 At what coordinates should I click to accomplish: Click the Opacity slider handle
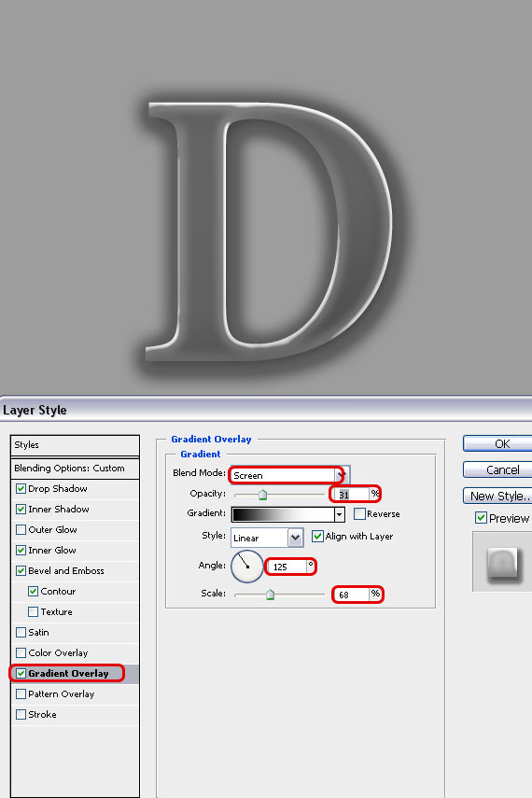point(262,494)
